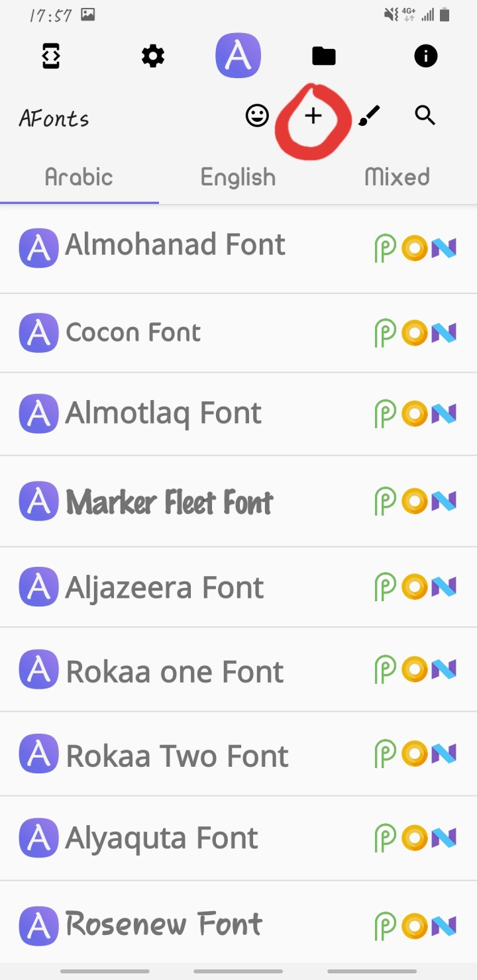
Task: Tap the plus add-font icon
Action: 313,116
